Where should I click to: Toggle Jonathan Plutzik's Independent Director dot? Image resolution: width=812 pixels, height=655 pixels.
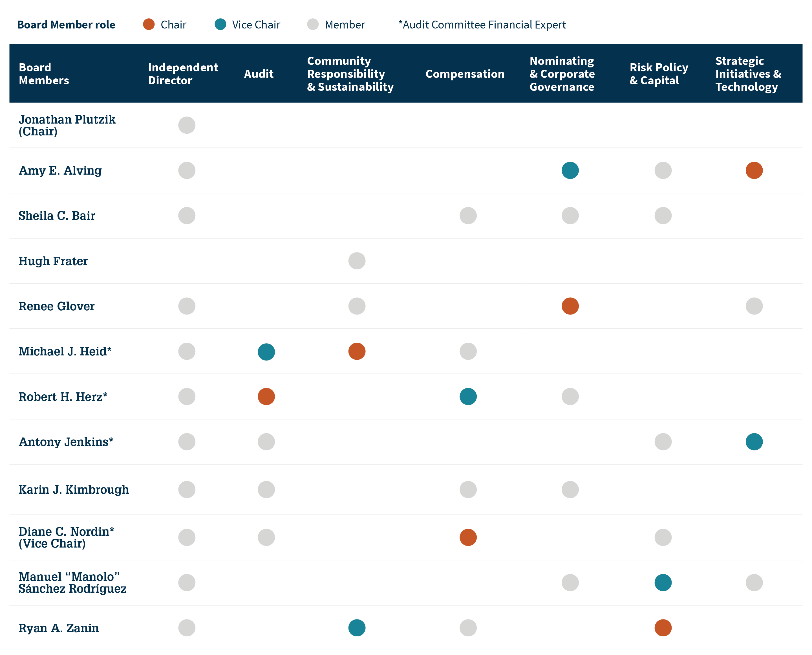(x=187, y=125)
